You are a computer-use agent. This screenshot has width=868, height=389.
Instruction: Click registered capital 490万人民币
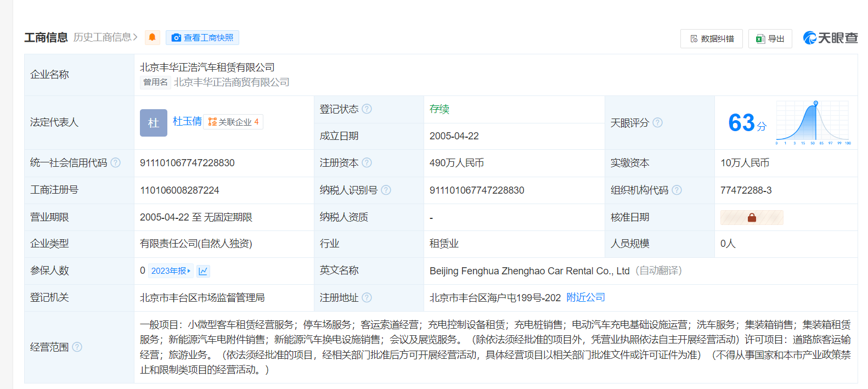[456, 163]
